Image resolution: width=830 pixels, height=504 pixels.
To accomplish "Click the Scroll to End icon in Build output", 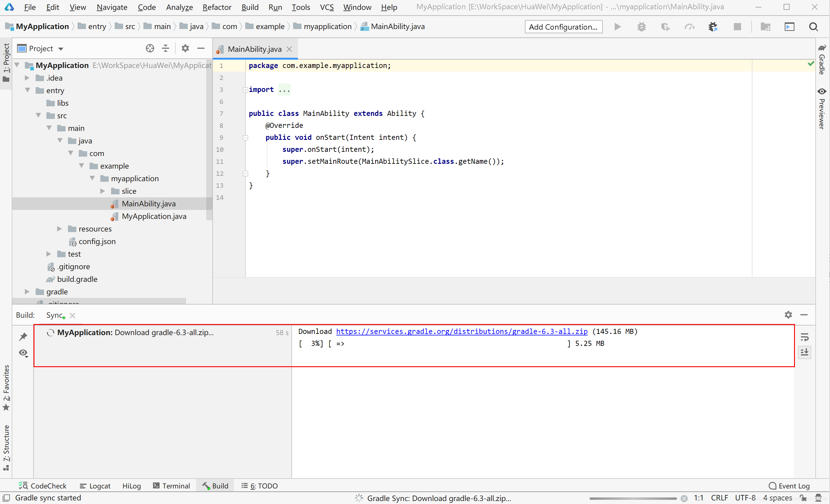I will pos(804,352).
